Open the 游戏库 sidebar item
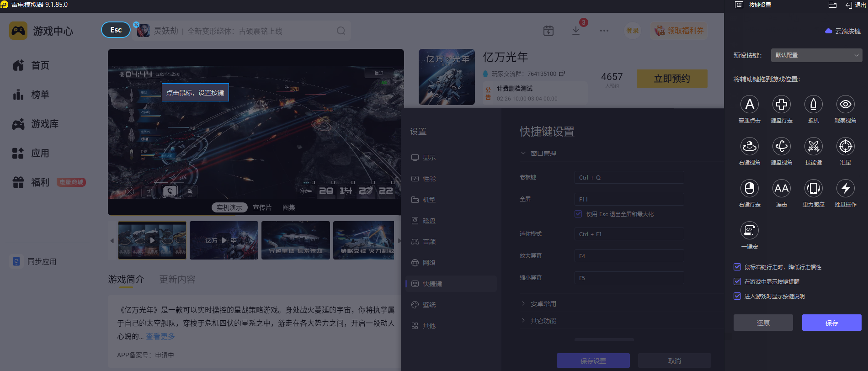 [x=44, y=124]
